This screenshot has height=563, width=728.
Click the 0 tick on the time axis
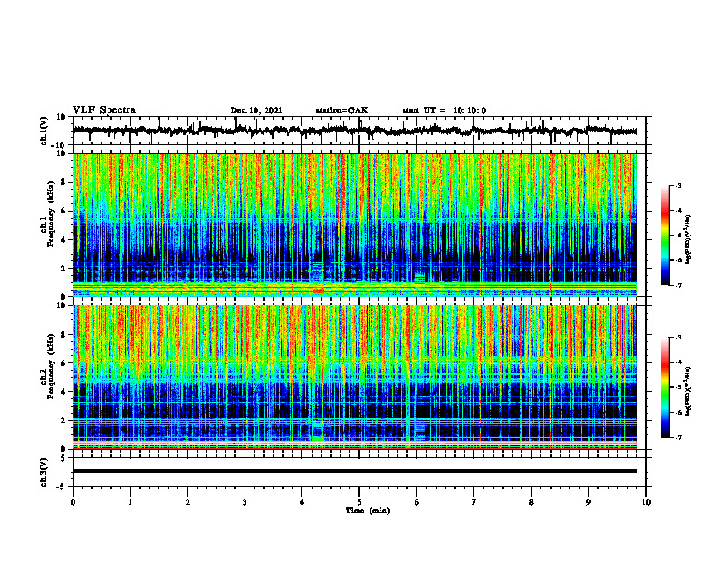73,502
